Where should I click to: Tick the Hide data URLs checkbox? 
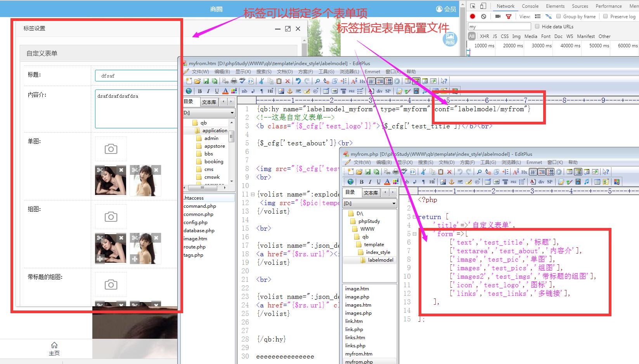click(x=537, y=26)
